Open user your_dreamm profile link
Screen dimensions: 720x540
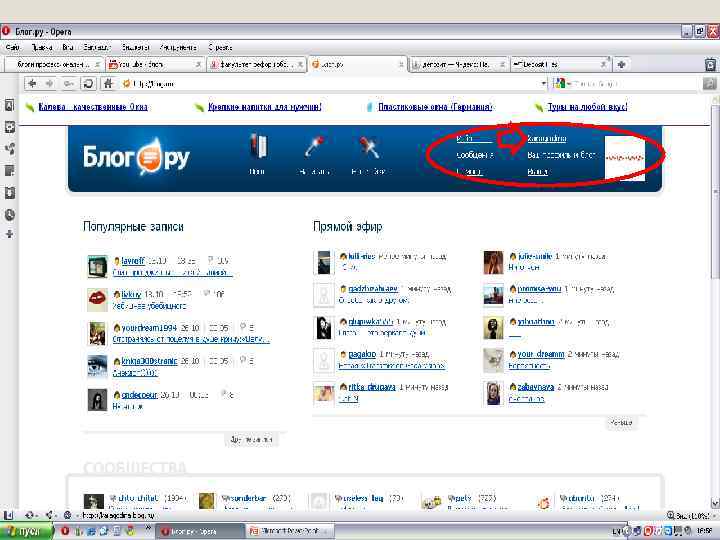541,354
